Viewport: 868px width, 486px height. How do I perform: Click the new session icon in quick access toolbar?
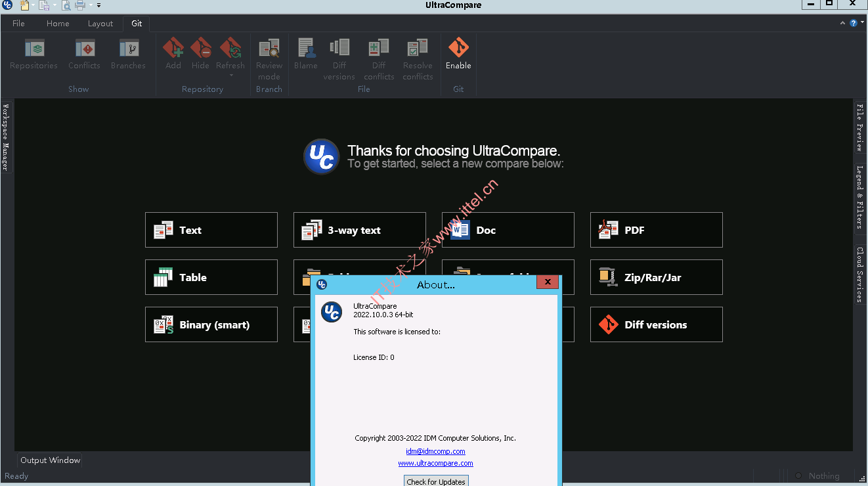point(24,5)
